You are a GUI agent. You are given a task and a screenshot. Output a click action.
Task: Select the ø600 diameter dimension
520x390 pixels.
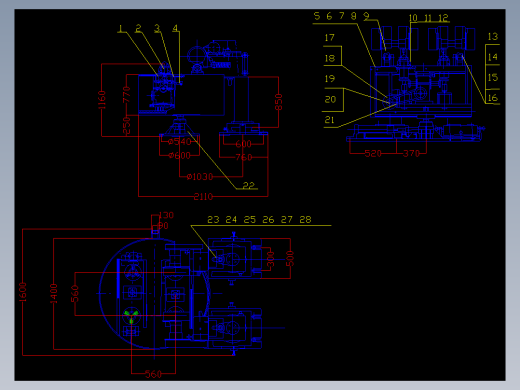click(x=179, y=156)
